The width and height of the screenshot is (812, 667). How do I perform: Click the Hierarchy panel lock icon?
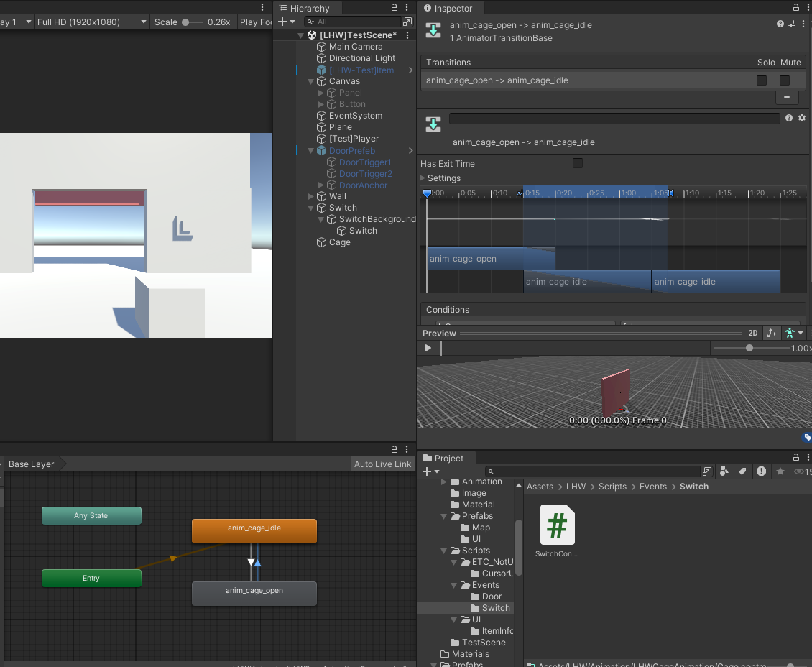pos(394,8)
